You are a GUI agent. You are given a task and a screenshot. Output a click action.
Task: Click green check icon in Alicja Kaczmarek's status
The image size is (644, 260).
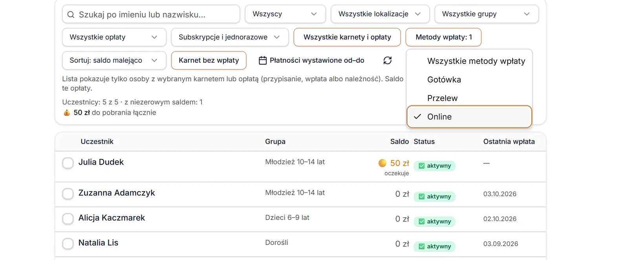[x=422, y=222]
